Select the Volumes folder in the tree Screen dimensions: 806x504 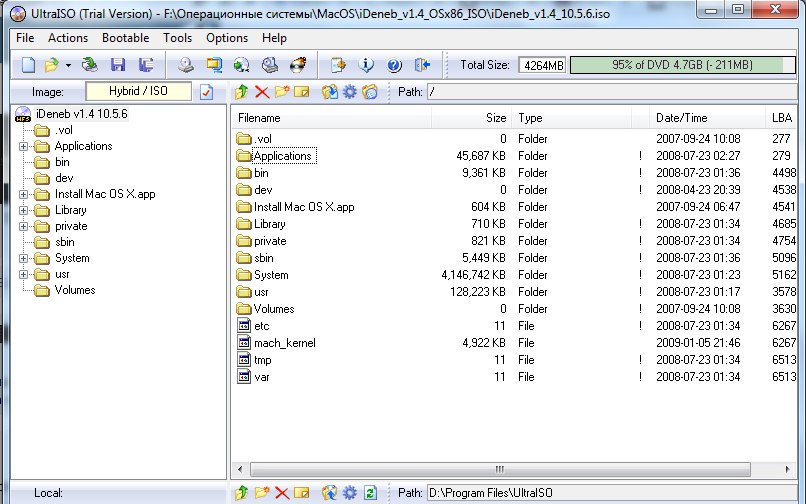tap(75, 290)
